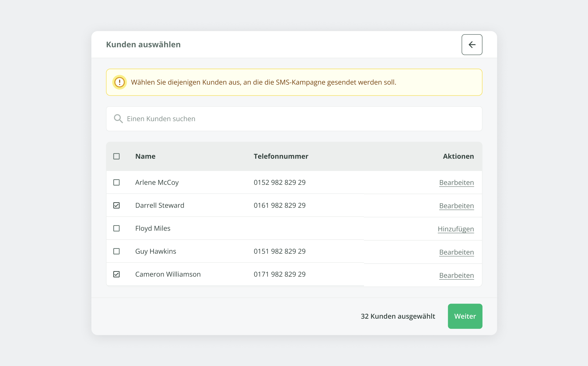This screenshot has width=588, height=366.
Task: Open Bearbeiten for Arlene McCoy
Action: tap(456, 182)
